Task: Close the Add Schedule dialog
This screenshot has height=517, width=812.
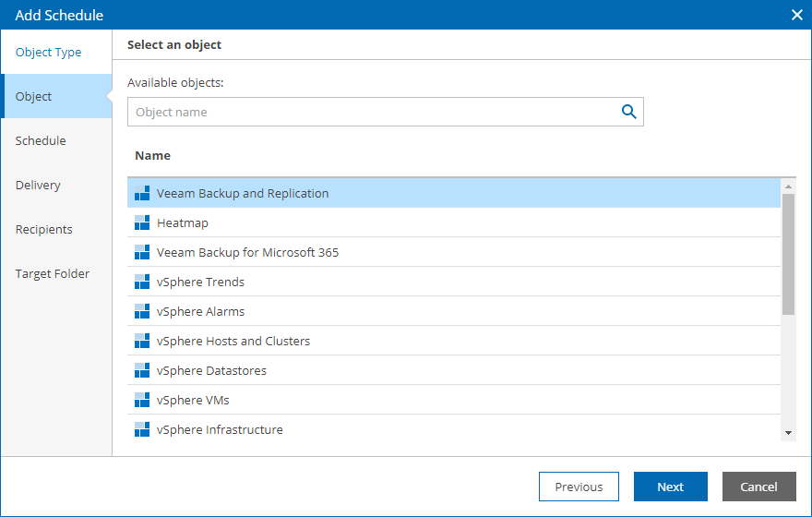Action: (x=797, y=15)
